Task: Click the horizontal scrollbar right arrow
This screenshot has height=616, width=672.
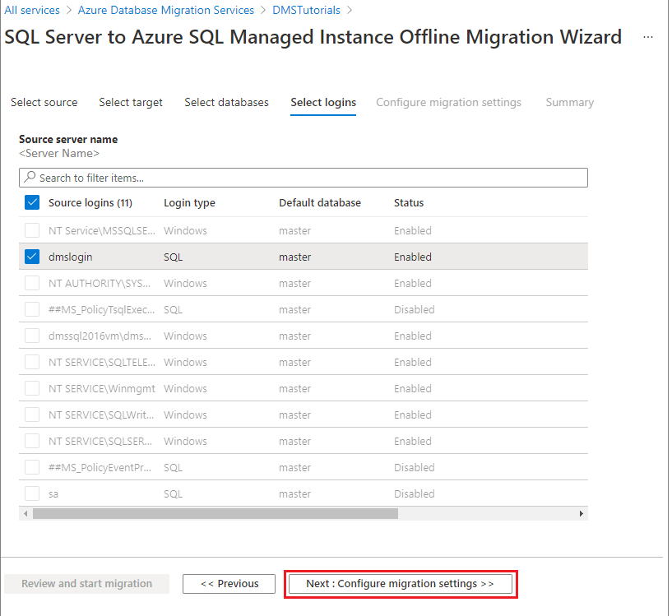Action: pyautogui.click(x=582, y=513)
